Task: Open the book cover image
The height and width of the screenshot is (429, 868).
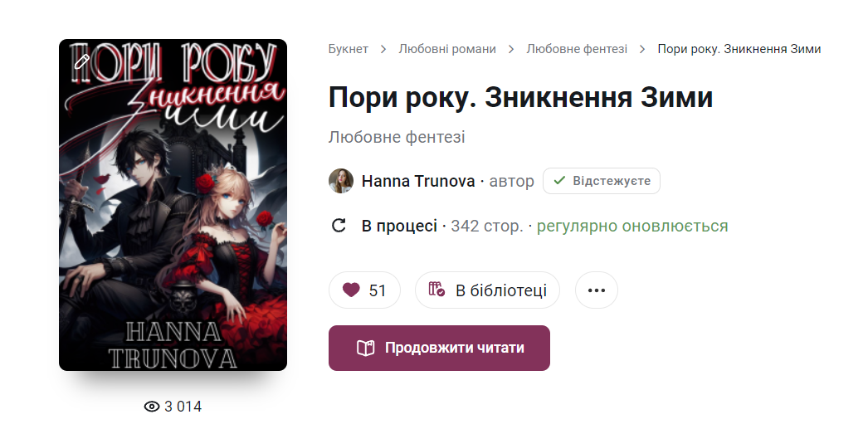Action: 173,205
